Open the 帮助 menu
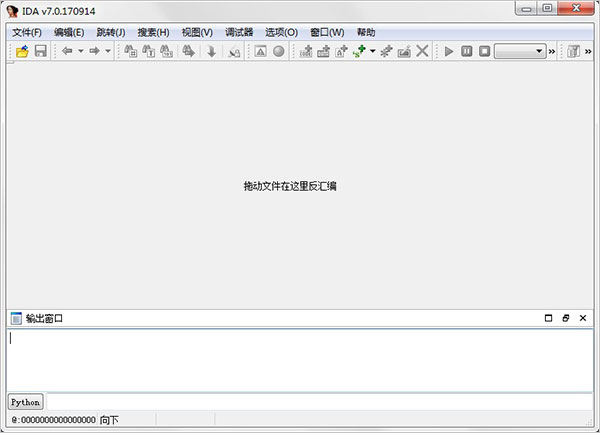 (x=366, y=33)
